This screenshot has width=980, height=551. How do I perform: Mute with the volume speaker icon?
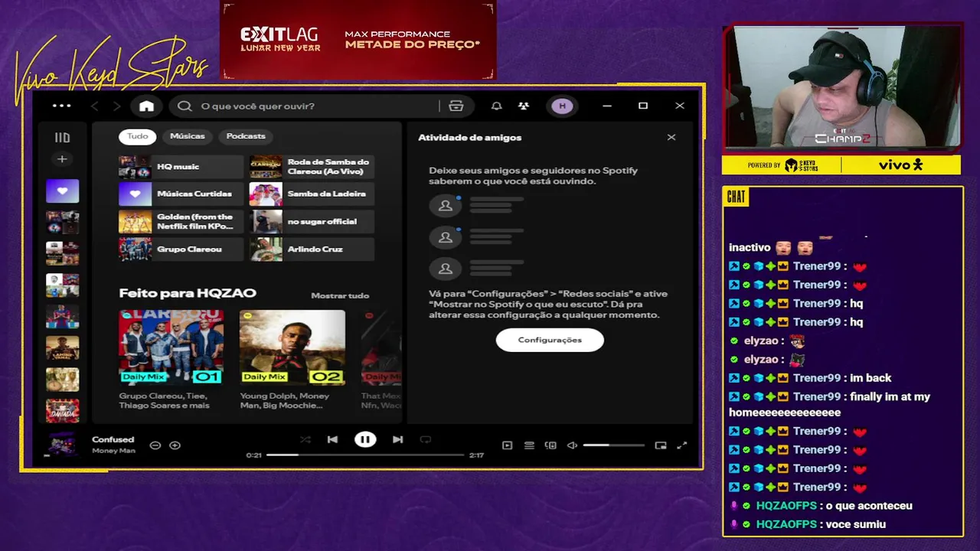point(572,445)
